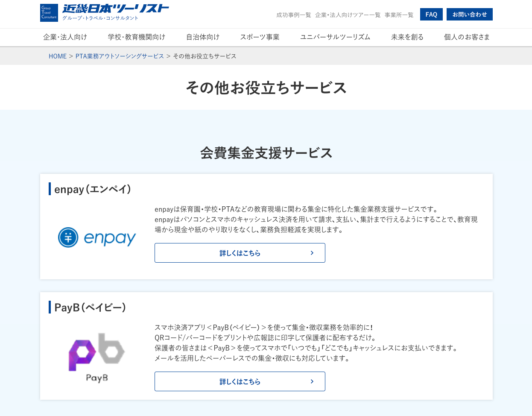
Task: Click 詳しくはこちら button under enpay
Action: (x=240, y=253)
